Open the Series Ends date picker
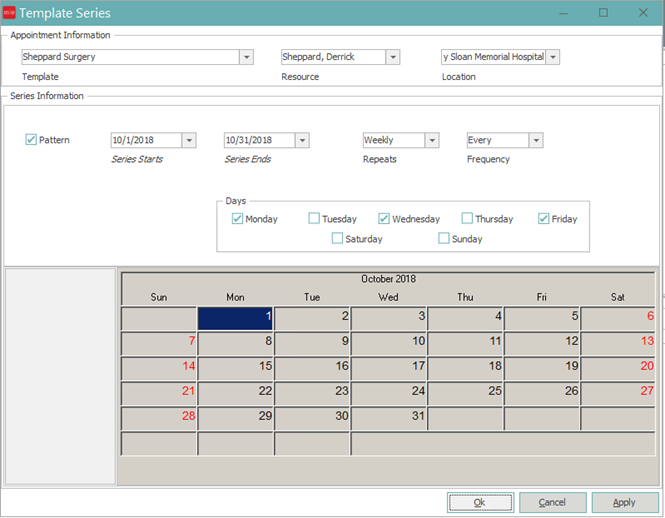Viewport: 665px width, 518px height. pyautogui.click(x=302, y=140)
